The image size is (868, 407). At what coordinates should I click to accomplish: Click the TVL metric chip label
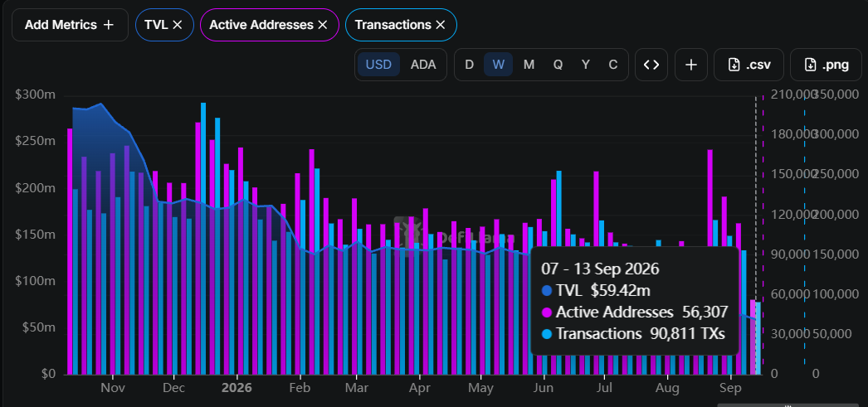click(x=156, y=25)
